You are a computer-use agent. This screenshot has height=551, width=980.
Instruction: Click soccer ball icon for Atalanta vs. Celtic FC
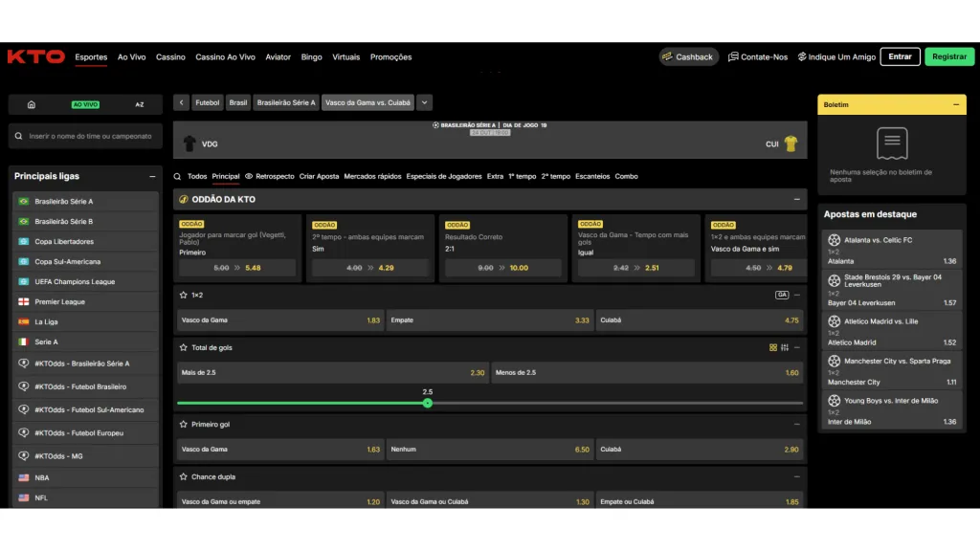835,240
